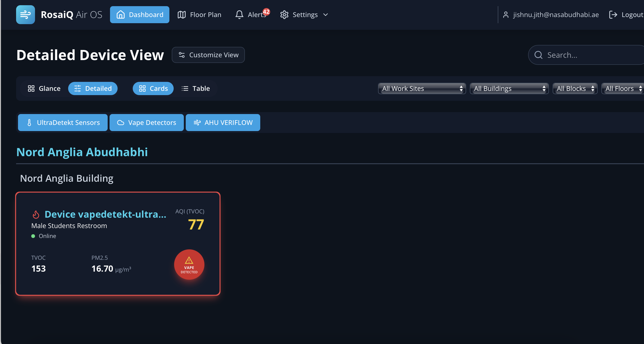The height and width of the screenshot is (344, 644).
Task: Open the All Buildings dropdown
Action: 509,88
